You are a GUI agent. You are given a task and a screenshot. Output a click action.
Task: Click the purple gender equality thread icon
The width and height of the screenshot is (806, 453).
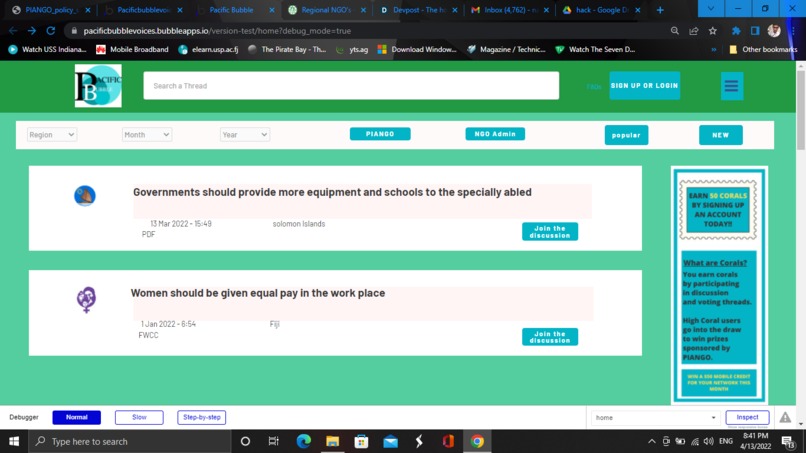86,300
